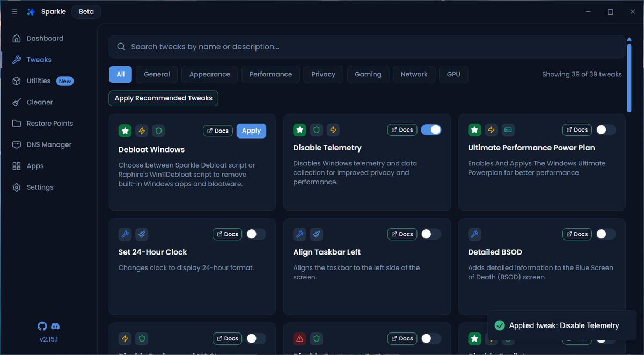Filter tweaks by Gaming
Screen dimensions: 644x355
coord(368,74)
